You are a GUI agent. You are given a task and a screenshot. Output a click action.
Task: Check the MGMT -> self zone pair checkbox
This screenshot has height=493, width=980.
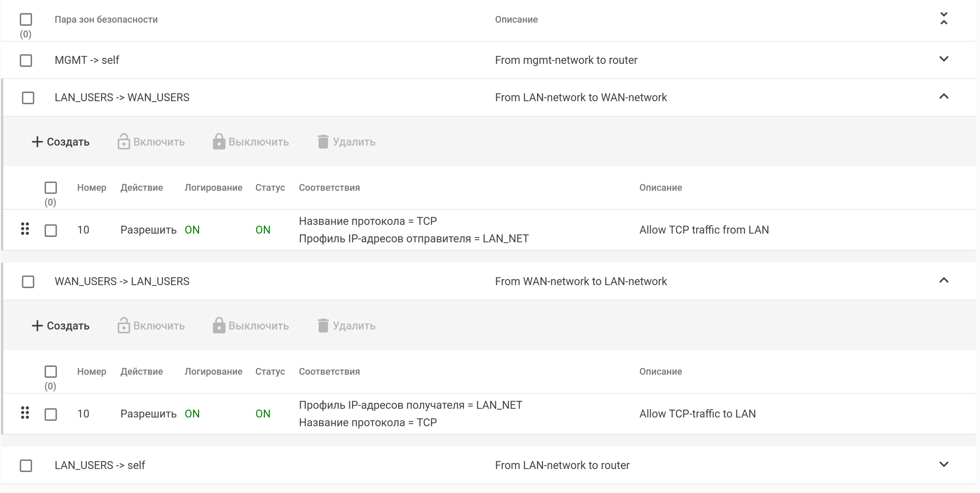click(x=26, y=60)
